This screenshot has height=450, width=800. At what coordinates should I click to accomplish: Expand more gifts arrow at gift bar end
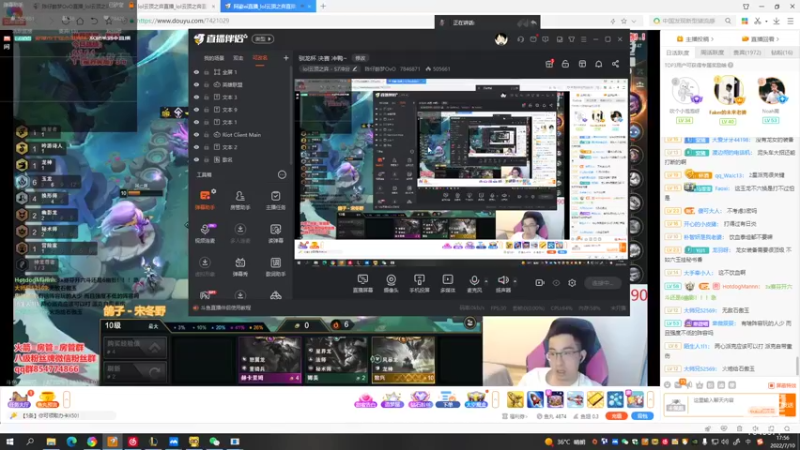[651, 399]
